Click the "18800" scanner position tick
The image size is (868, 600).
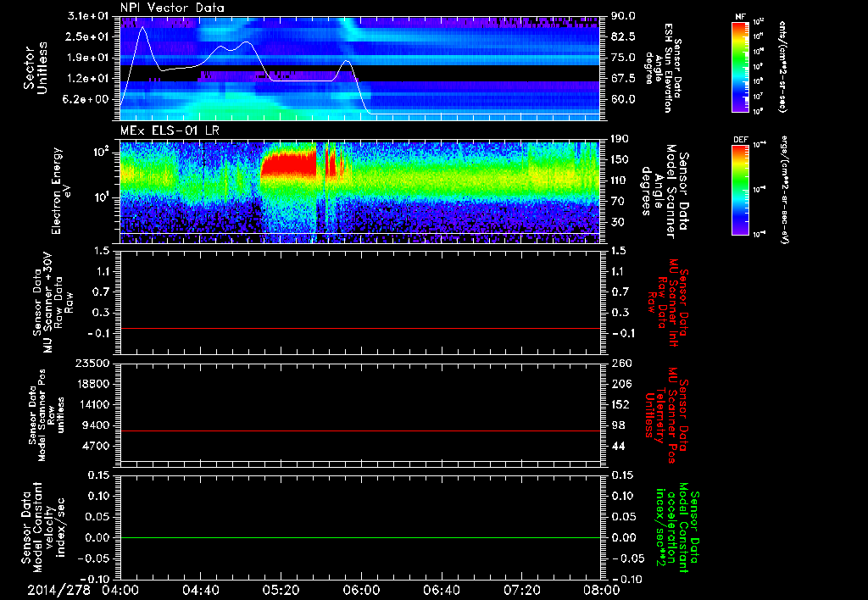tap(93, 384)
